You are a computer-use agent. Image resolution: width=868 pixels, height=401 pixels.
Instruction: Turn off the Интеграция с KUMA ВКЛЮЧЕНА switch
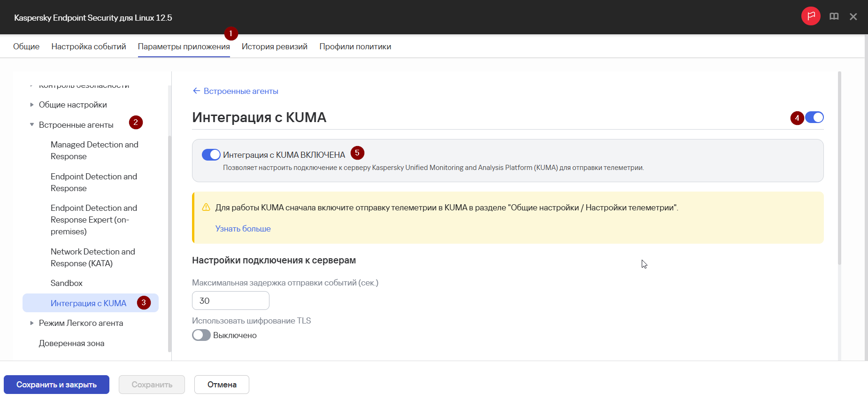coord(211,154)
